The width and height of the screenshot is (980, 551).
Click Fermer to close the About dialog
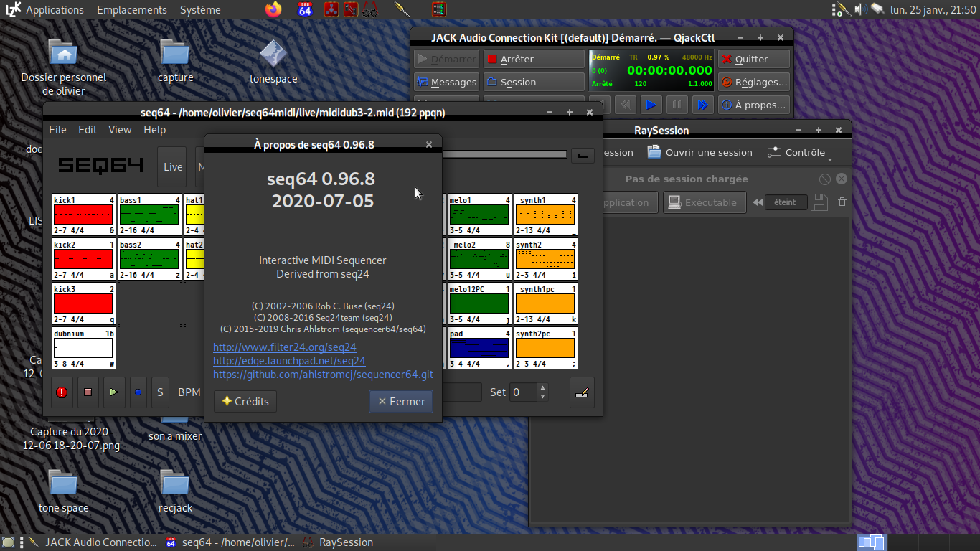click(x=402, y=402)
